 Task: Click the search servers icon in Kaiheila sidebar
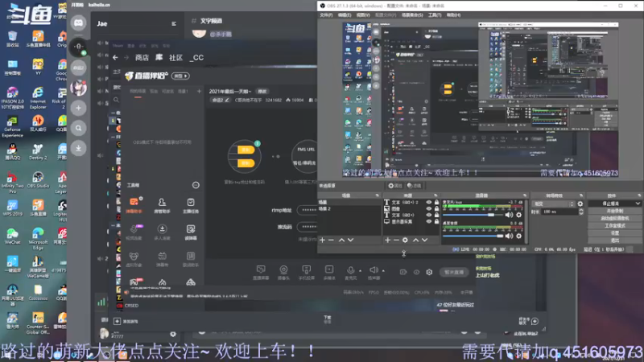click(78, 128)
